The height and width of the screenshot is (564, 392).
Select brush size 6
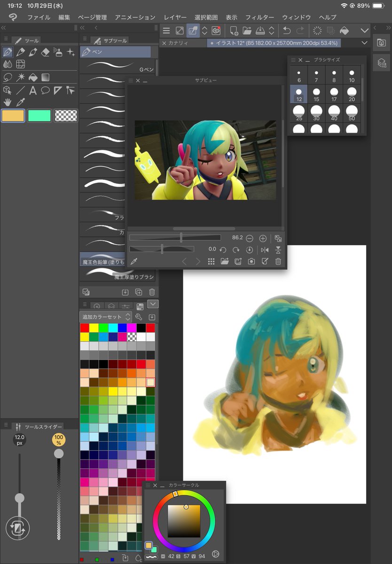coord(298,75)
